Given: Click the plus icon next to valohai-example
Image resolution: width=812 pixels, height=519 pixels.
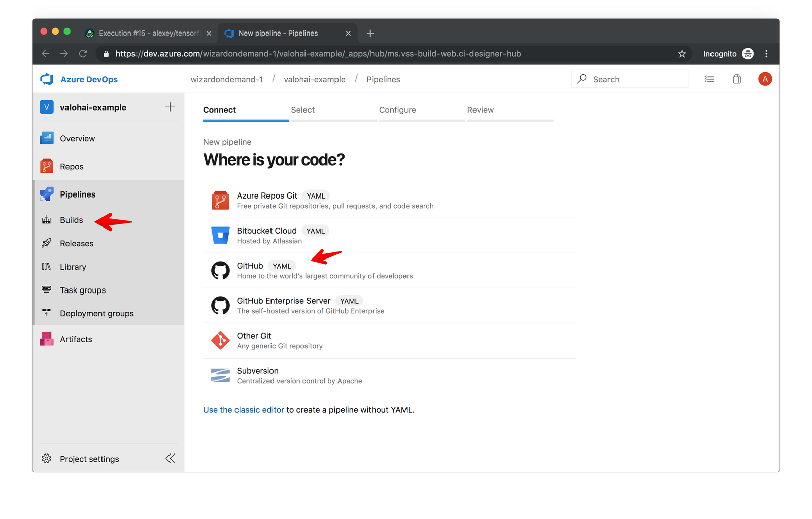Looking at the screenshot, I should 170,107.
